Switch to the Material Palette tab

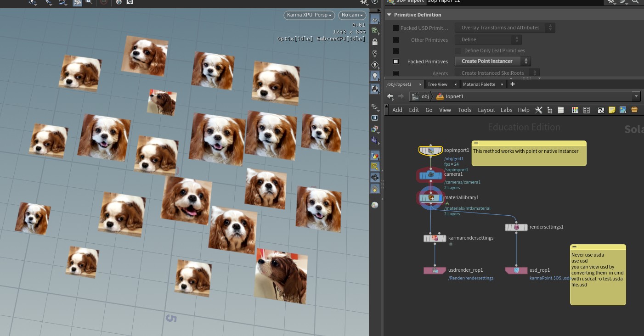[x=479, y=84]
